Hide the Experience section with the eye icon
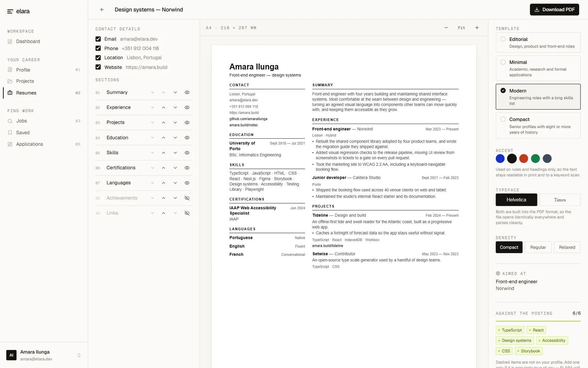 [x=187, y=108]
